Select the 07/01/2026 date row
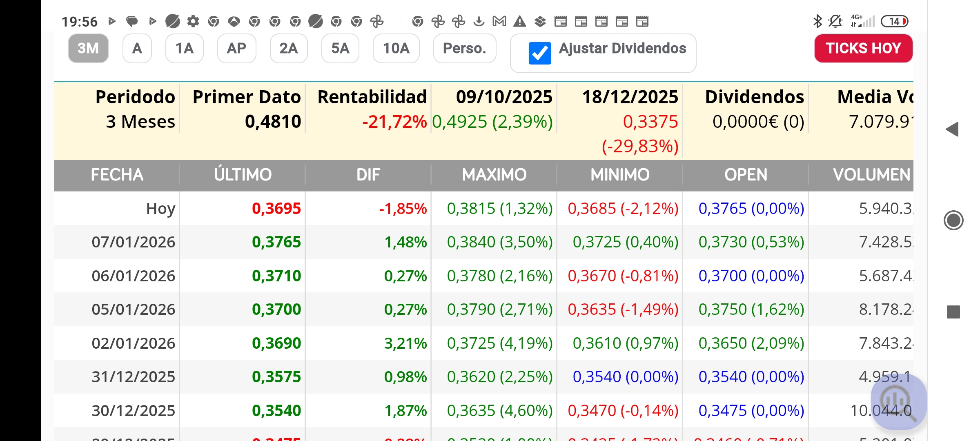The height and width of the screenshot is (441, 980). tap(134, 242)
